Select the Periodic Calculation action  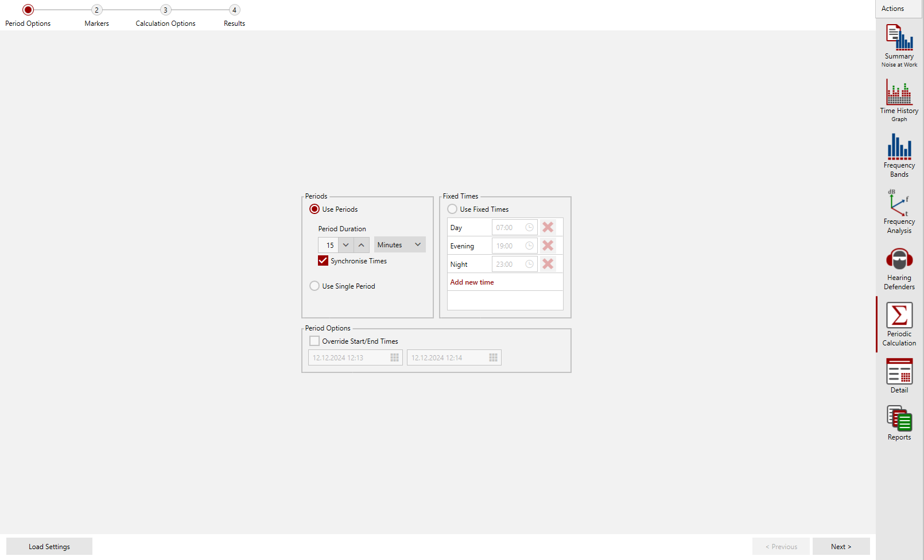click(x=899, y=324)
